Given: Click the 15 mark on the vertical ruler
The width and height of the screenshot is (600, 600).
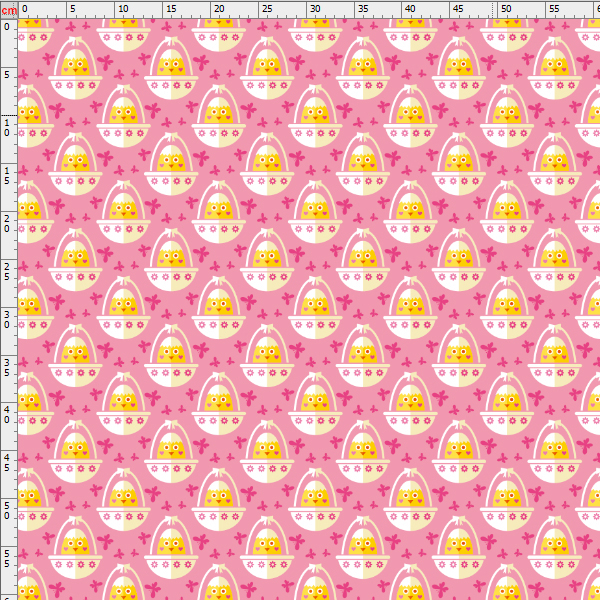Looking at the screenshot, I should (x=7, y=176).
